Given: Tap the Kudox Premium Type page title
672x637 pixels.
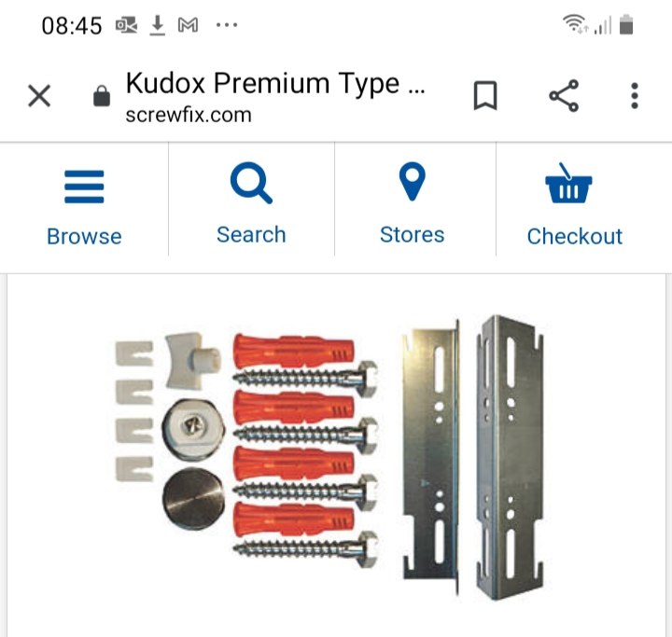Looking at the screenshot, I should pos(275,84).
